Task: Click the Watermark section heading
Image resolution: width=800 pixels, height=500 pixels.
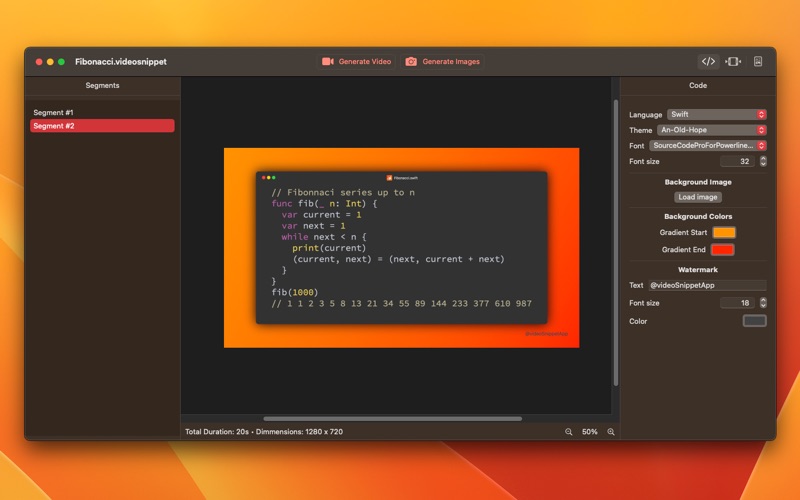Action: [x=698, y=270]
